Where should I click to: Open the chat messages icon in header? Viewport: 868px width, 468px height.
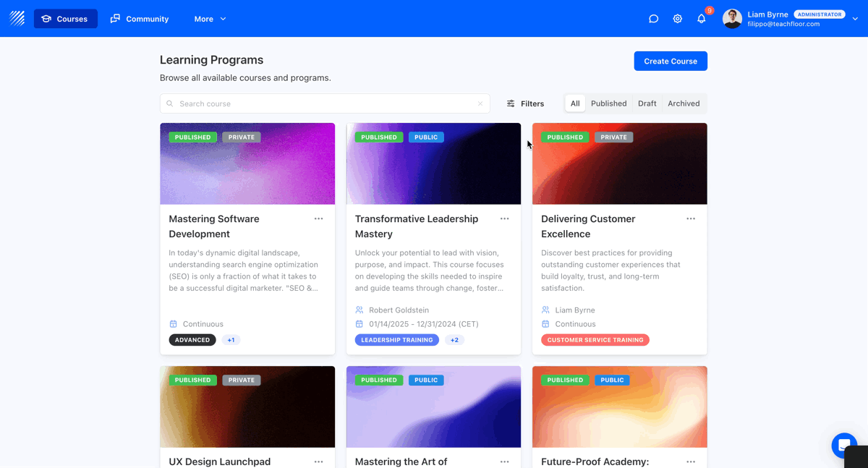point(653,19)
